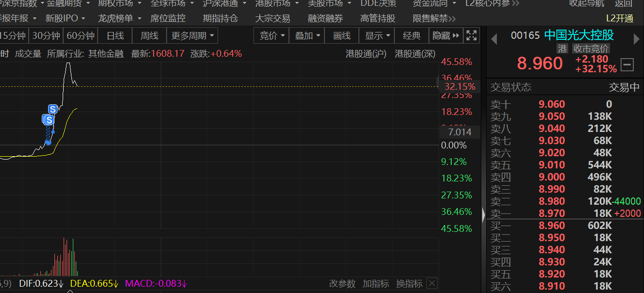
Task: Open DDE决策 menu item
Action: 378,3
